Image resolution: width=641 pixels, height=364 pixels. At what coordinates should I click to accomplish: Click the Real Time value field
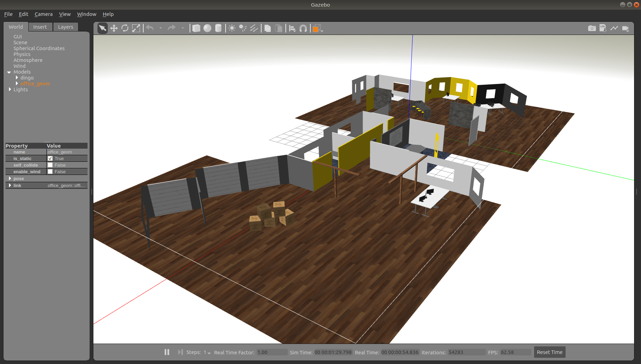[x=400, y=352]
